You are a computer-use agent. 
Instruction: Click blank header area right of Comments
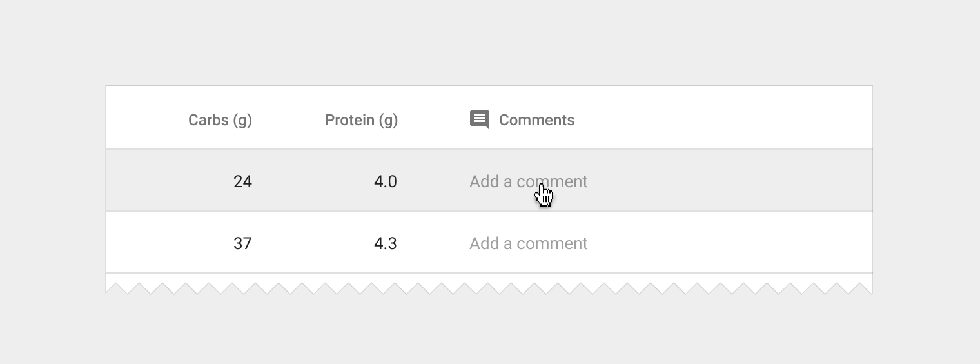point(722,118)
